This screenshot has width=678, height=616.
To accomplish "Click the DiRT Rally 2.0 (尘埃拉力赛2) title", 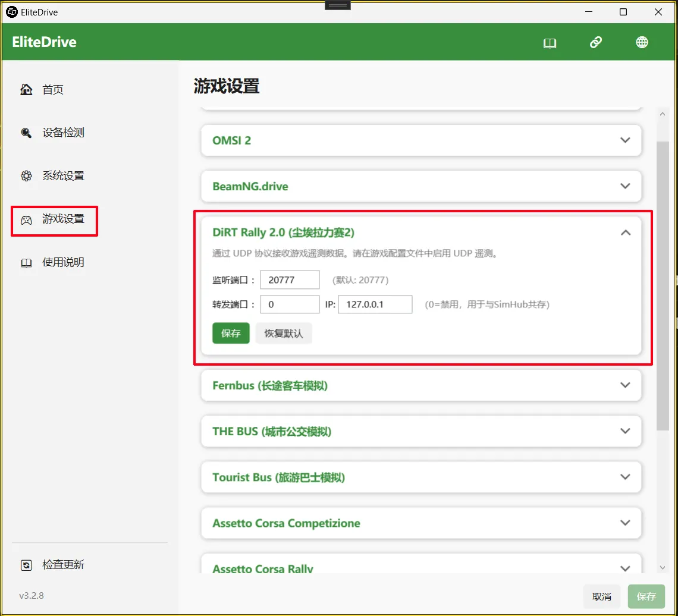I will coord(283,232).
